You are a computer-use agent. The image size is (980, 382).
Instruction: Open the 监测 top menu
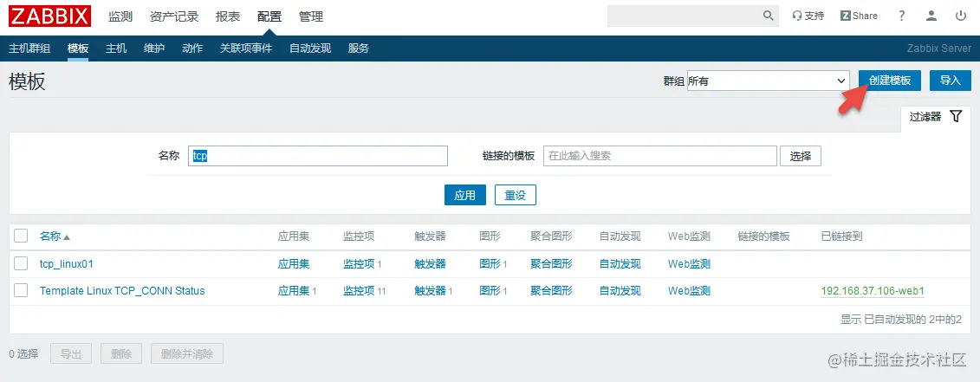(x=120, y=16)
